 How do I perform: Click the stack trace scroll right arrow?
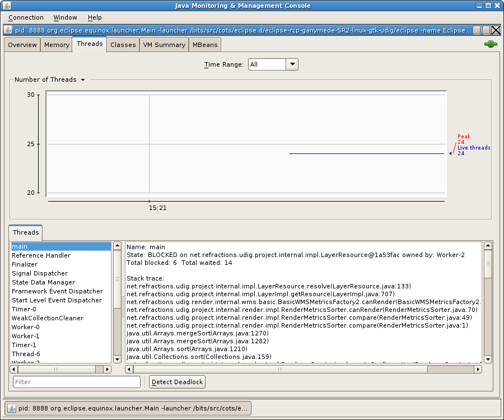(478, 369)
